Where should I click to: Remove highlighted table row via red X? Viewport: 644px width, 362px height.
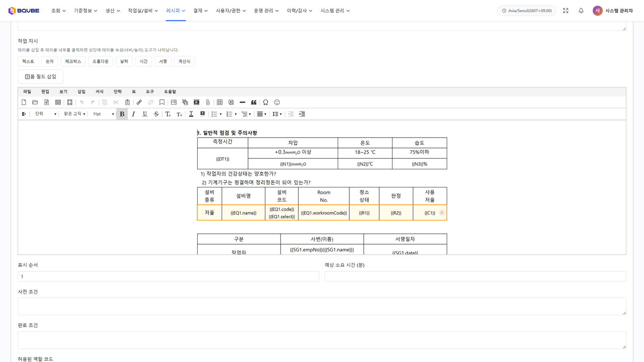442,212
